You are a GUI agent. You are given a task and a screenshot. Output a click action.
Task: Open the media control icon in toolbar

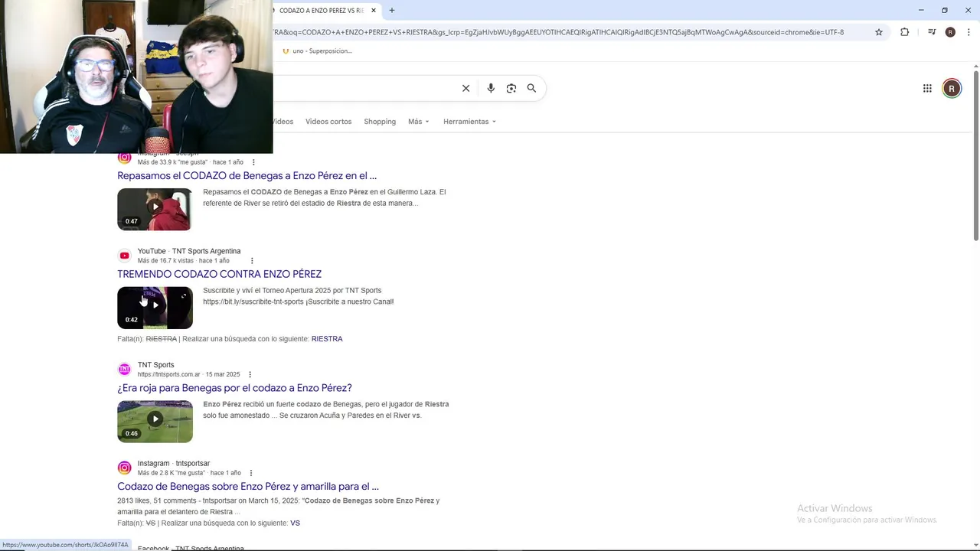click(x=932, y=32)
